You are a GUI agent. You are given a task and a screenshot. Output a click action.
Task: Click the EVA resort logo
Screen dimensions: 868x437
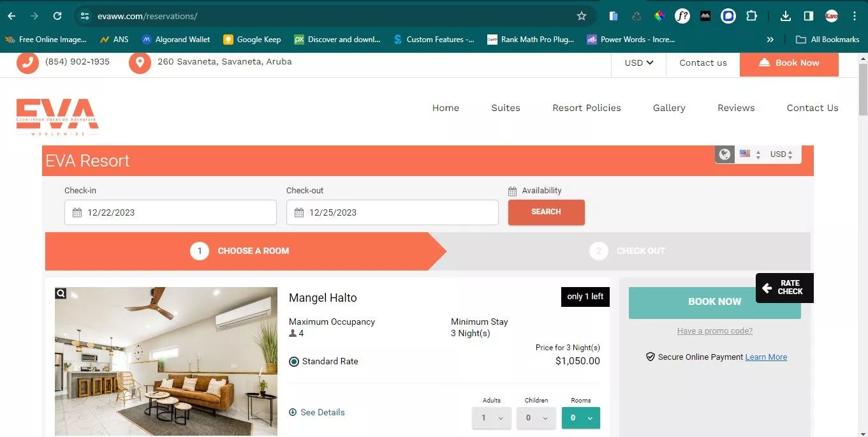pyautogui.click(x=57, y=116)
